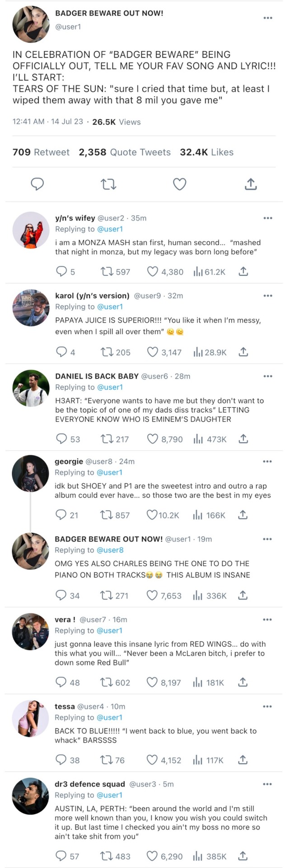Open @user8 mention link in reply
Image resolution: width=289 pixels, height=868 pixels.
[x=110, y=550]
